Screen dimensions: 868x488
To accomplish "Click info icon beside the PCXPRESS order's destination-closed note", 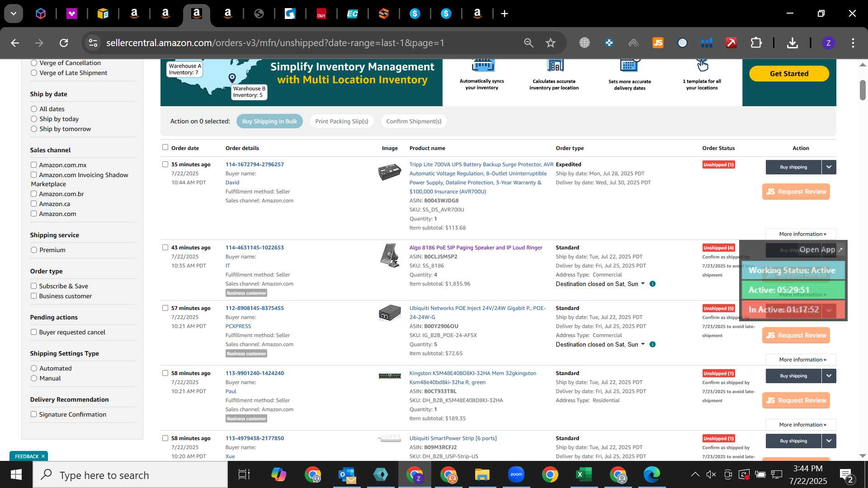I will click(x=652, y=344).
